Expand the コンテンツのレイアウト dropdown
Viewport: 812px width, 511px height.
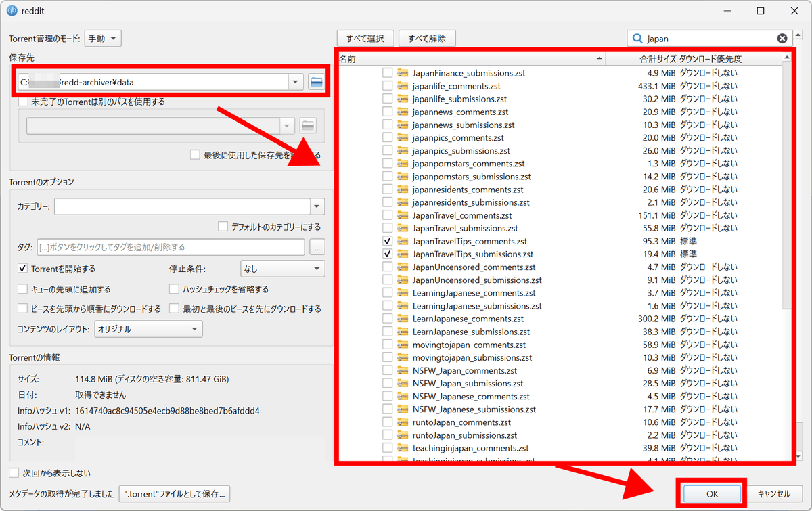click(148, 329)
